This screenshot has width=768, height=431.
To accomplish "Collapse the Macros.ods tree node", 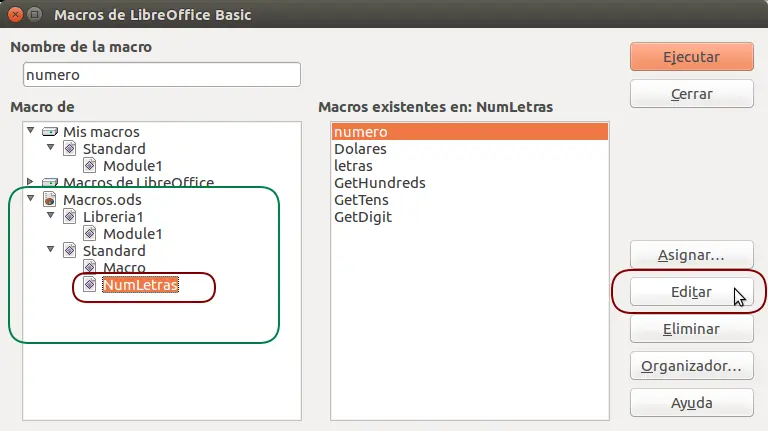I will pyautogui.click(x=31, y=198).
